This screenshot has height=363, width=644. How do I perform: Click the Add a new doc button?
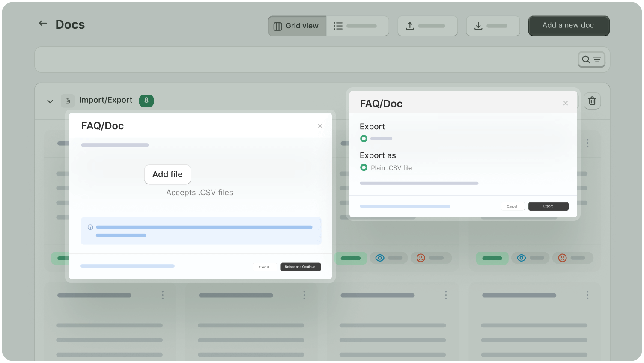[x=568, y=26]
